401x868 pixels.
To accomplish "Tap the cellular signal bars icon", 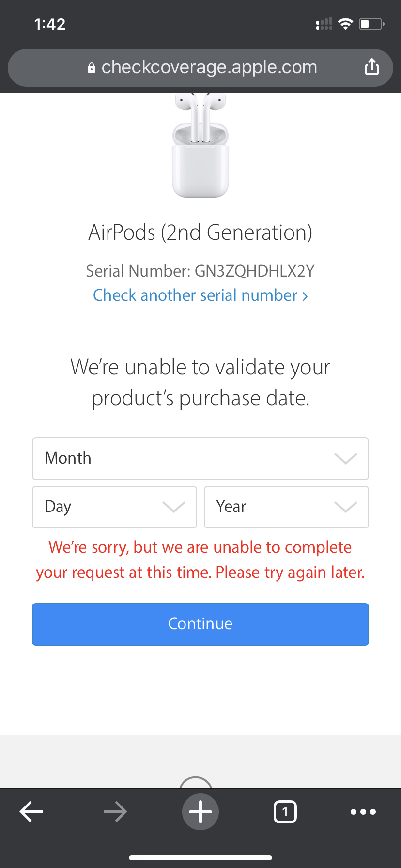I will [x=324, y=24].
